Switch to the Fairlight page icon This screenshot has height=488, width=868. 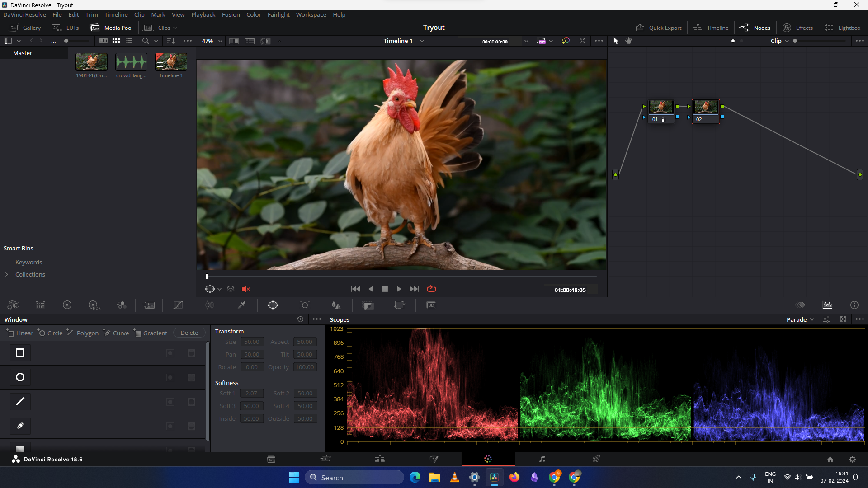click(542, 459)
